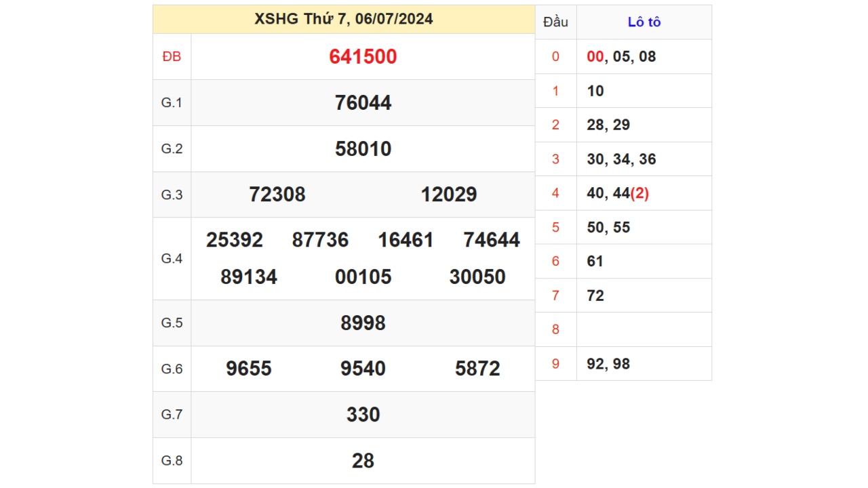Click lô tô value 10
868x488 pixels.
[595, 91]
